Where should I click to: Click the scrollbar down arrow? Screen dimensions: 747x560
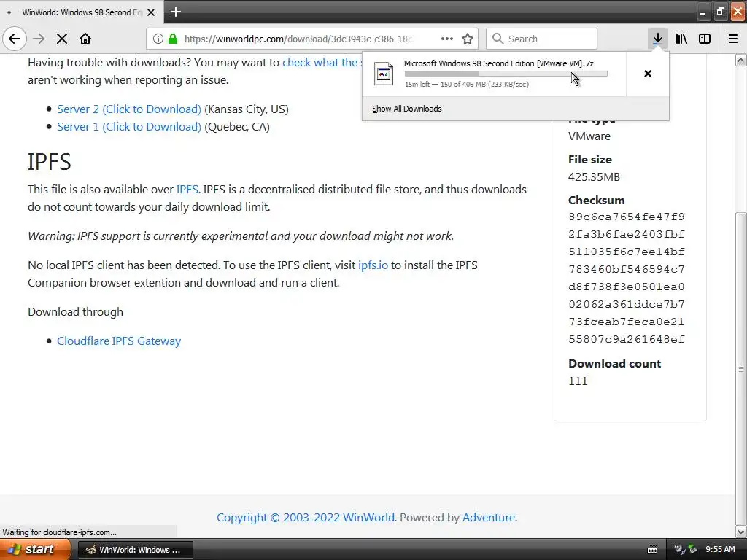pyautogui.click(x=741, y=532)
